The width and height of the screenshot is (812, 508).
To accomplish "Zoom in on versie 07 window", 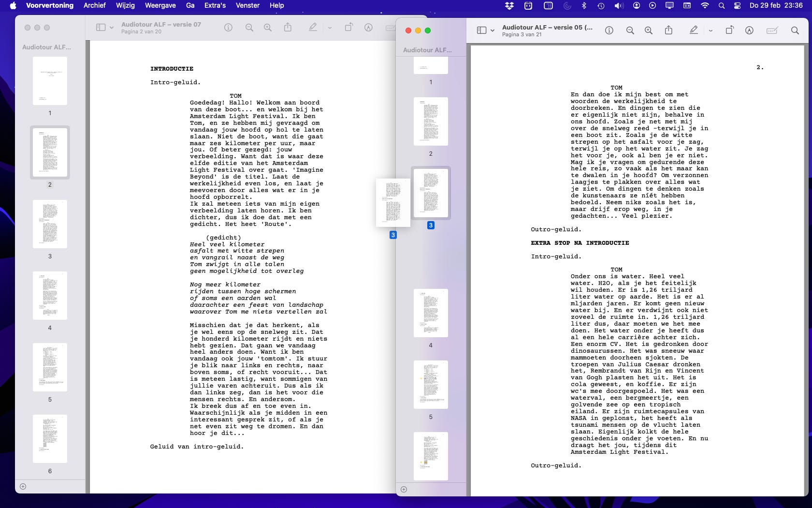I will coord(268,28).
